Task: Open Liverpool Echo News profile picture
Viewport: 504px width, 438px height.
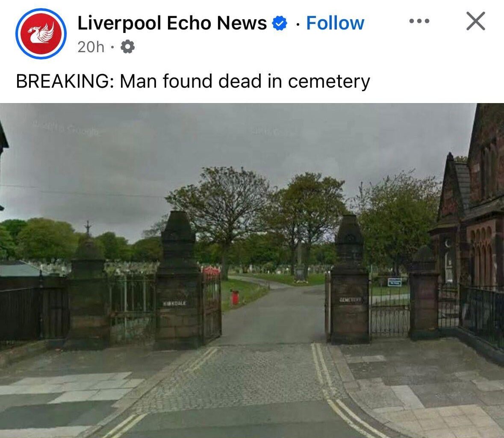Action: (x=41, y=33)
